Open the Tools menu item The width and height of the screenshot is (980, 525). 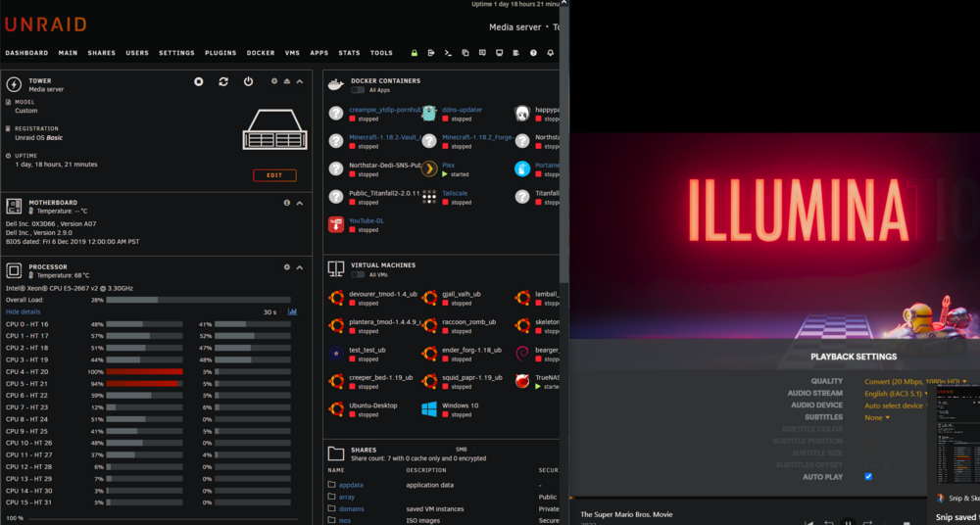pos(381,53)
